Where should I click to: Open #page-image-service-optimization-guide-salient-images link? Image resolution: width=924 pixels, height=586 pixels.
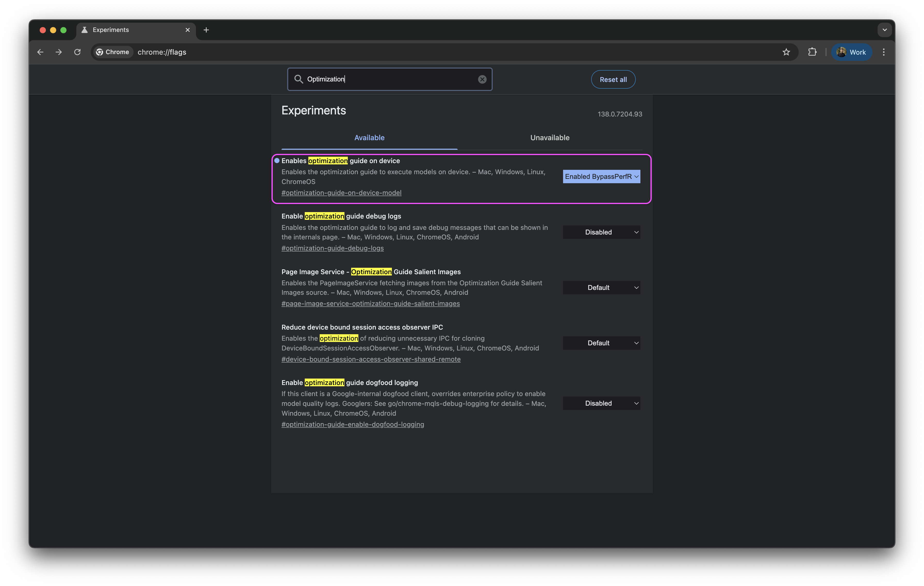click(x=371, y=304)
